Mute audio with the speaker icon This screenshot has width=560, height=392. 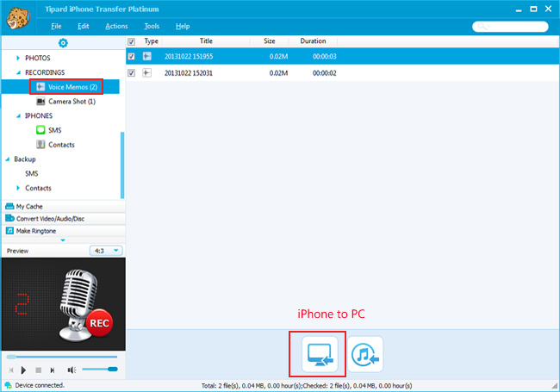coord(72,370)
